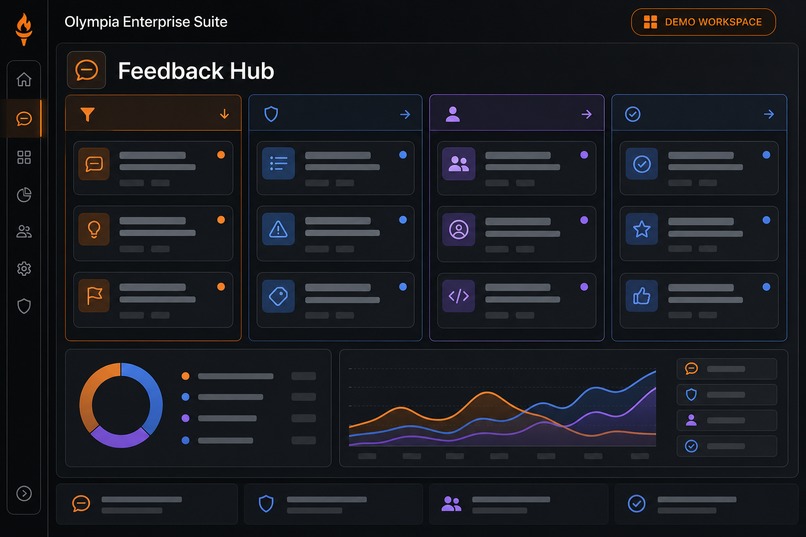
Task: Open the blue star card icon
Action: click(x=642, y=229)
